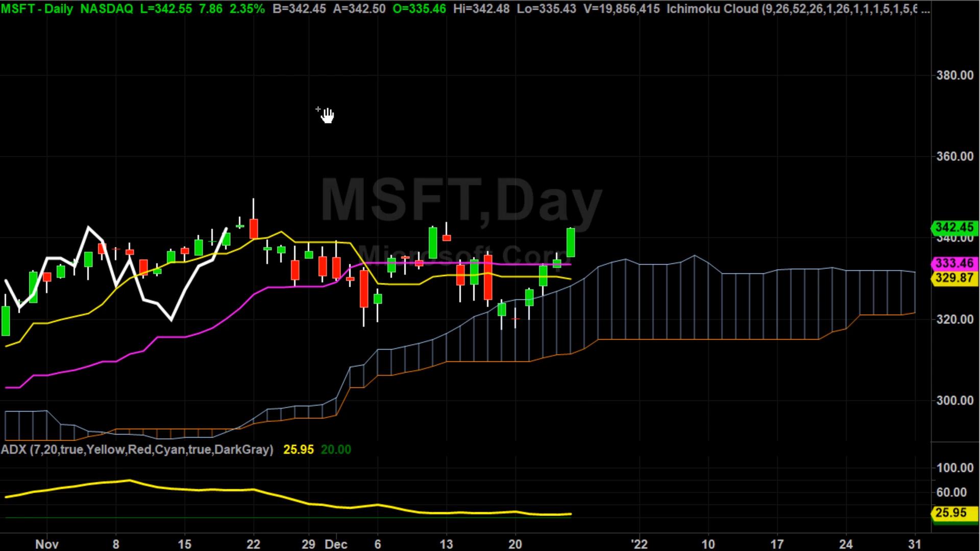This screenshot has height=551, width=980.
Task: Click the 29 date label on time axis
Action: pos(308,544)
